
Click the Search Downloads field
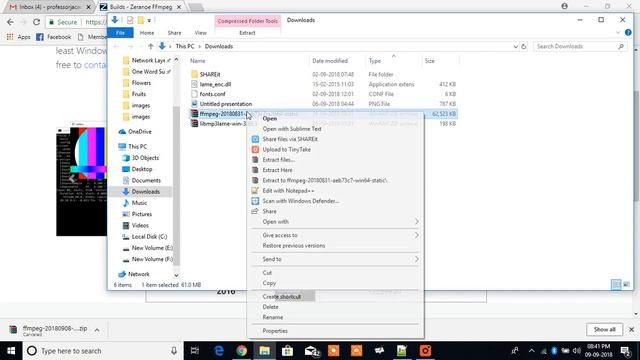(580, 47)
